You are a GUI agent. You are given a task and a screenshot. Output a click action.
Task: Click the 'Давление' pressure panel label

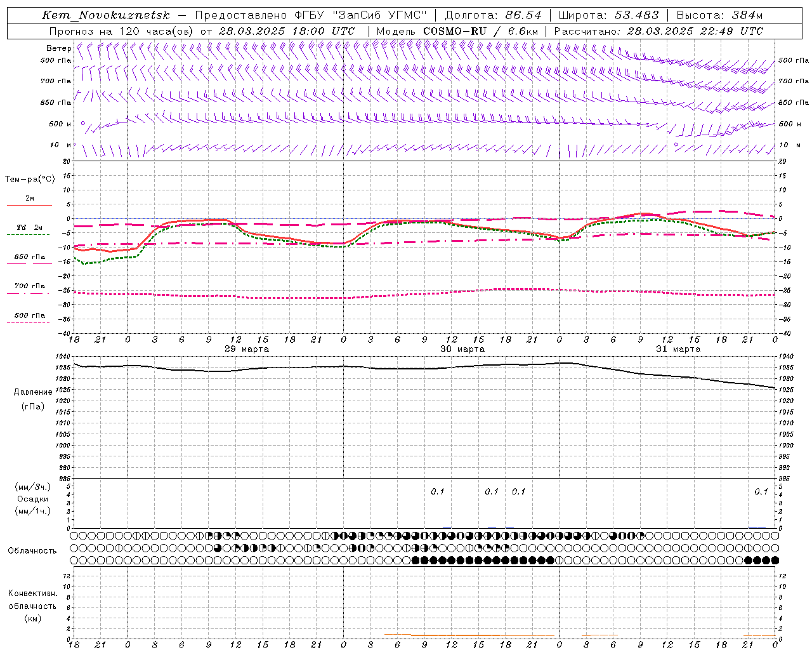pos(33,392)
